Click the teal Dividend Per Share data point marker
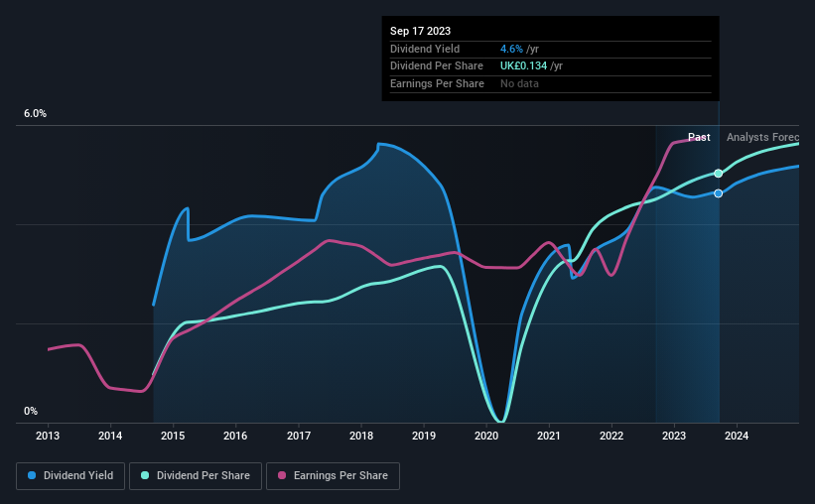815x504 pixels. click(719, 174)
